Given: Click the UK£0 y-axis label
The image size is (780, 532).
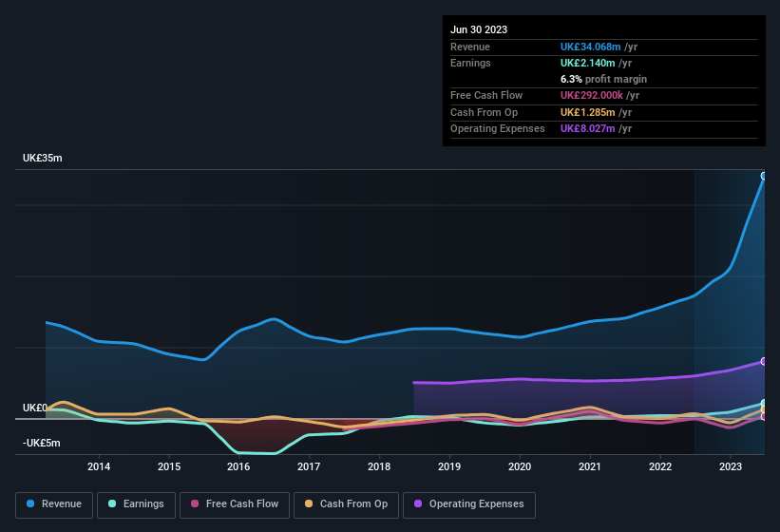Looking at the screenshot, I should pyautogui.click(x=35, y=408).
